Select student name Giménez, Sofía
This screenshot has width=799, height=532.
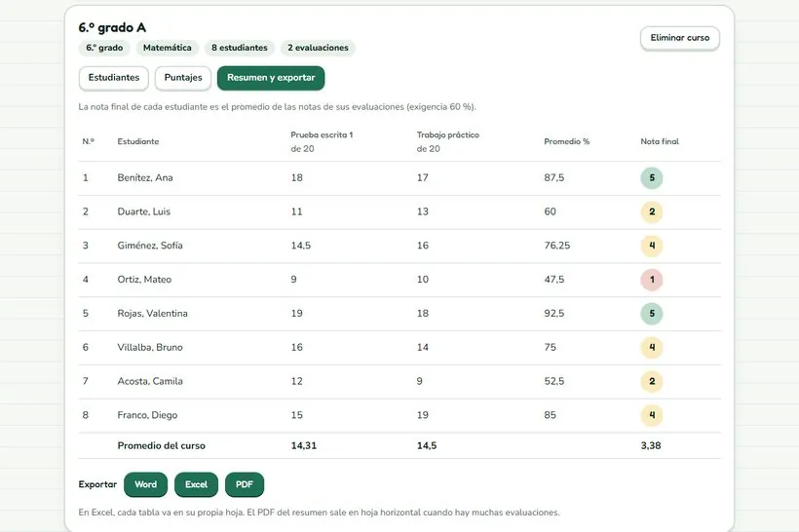(x=150, y=246)
